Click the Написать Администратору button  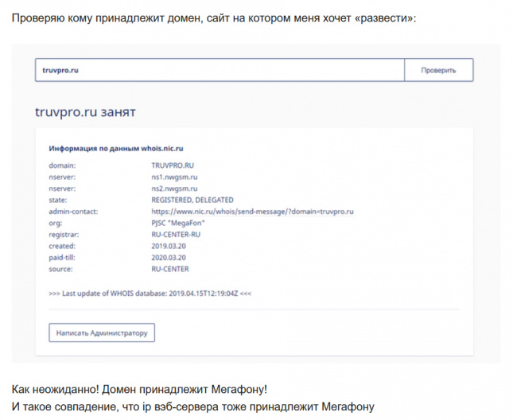point(102,332)
